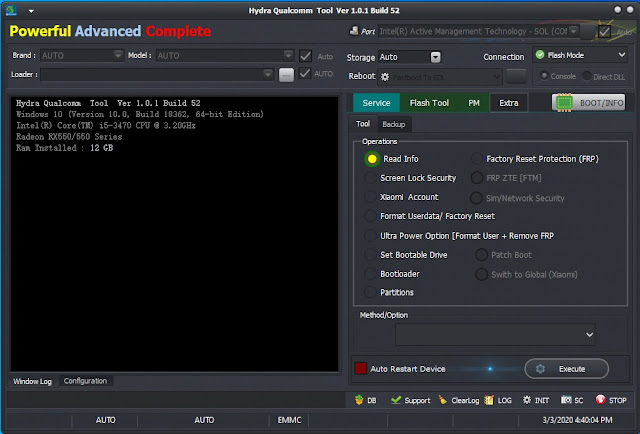This screenshot has height=434, width=640.
Task: Click the date time status bar entry
Action: coord(577,420)
